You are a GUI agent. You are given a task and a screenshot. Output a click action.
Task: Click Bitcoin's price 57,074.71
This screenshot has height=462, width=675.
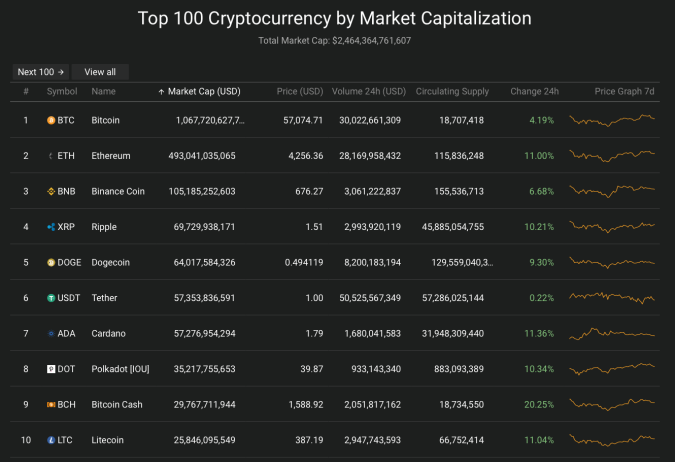tap(303, 120)
